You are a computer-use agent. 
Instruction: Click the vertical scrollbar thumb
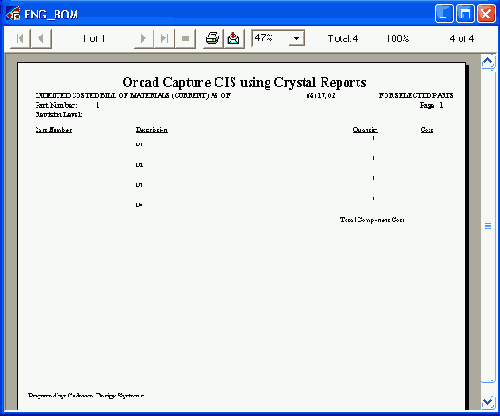tap(488, 226)
